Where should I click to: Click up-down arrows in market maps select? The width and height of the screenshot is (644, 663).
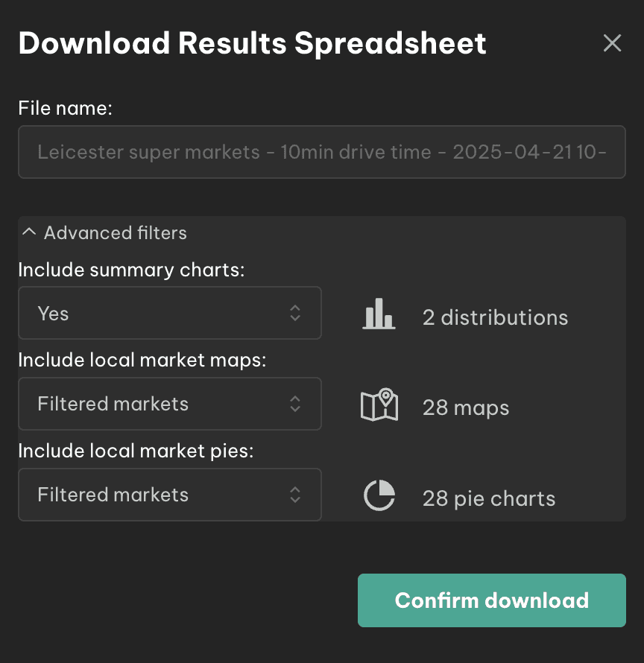(295, 404)
